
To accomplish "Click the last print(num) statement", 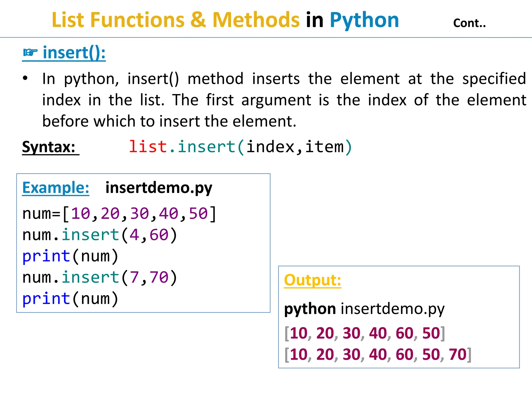I will coord(70,299).
